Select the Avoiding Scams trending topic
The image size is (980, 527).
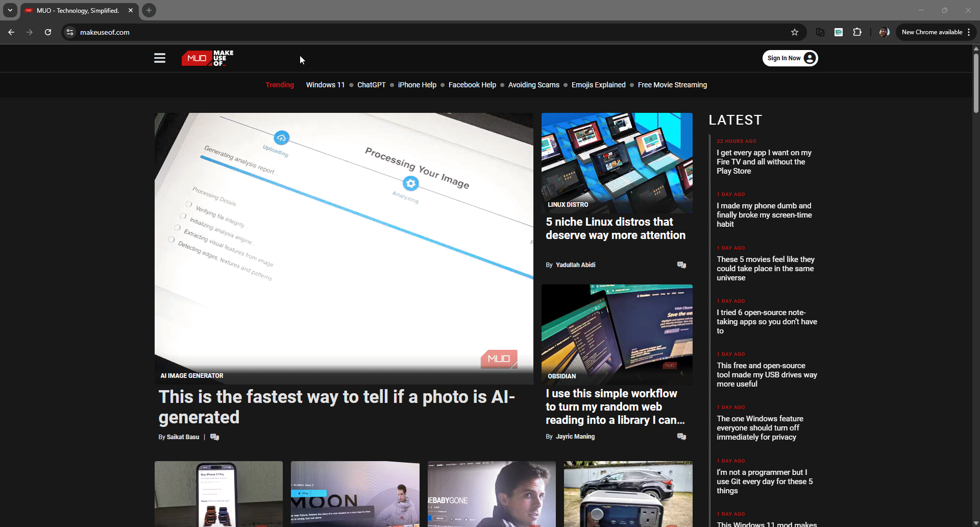pyautogui.click(x=534, y=85)
